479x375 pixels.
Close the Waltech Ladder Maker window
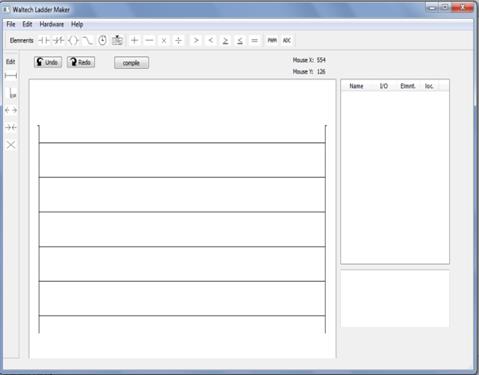click(x=462, y=7)
